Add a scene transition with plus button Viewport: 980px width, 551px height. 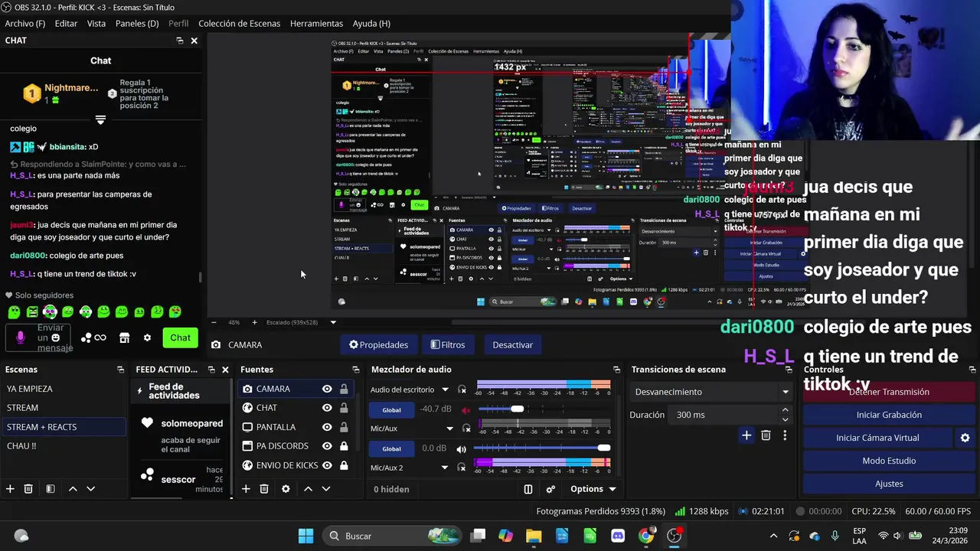coord(746,435)
